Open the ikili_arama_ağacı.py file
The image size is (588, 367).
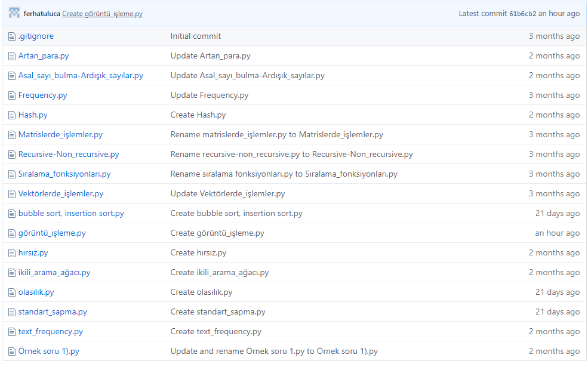(x=54, y=272)
